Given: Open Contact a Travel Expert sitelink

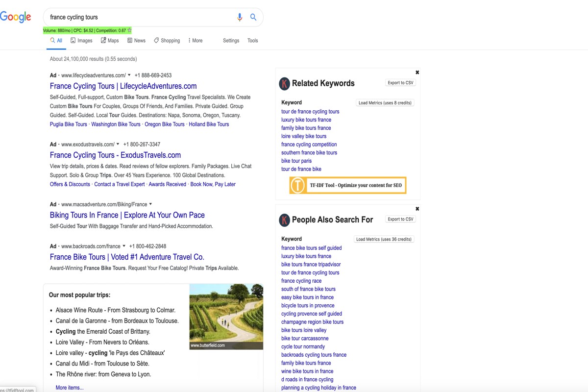Looking at the screenshot, I should click(119, 184).
